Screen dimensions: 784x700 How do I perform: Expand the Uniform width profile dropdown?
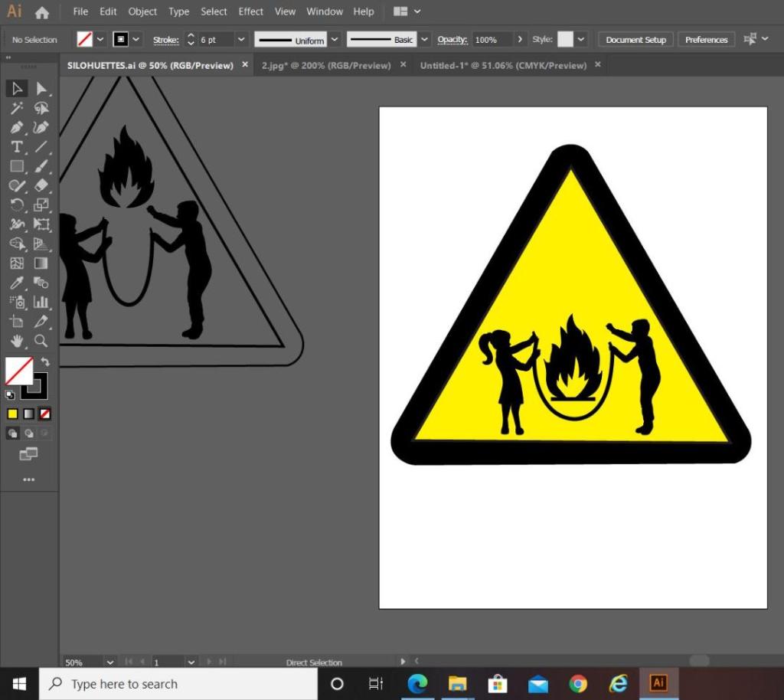click(x=334, y=39)
